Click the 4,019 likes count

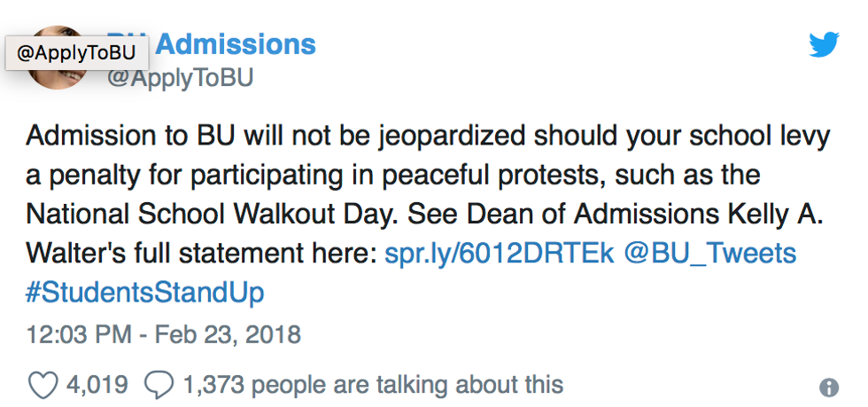click(97, 384)
